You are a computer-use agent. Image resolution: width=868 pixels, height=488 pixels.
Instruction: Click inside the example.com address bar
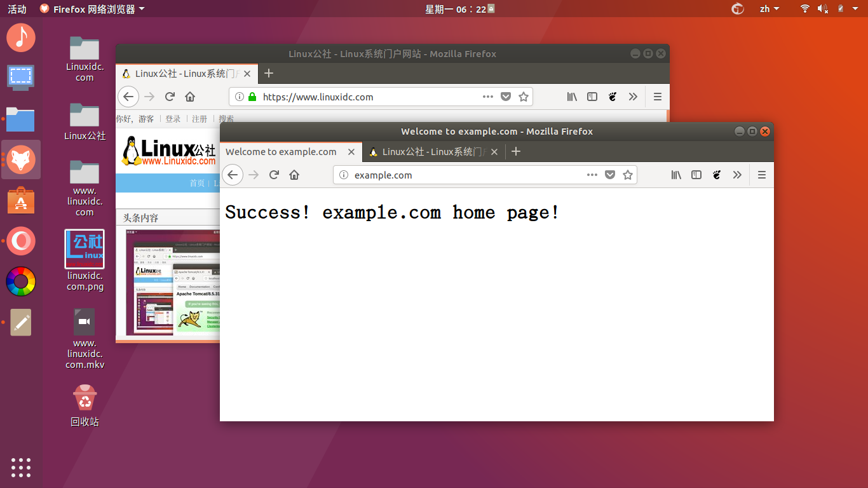tap(445, 175)
